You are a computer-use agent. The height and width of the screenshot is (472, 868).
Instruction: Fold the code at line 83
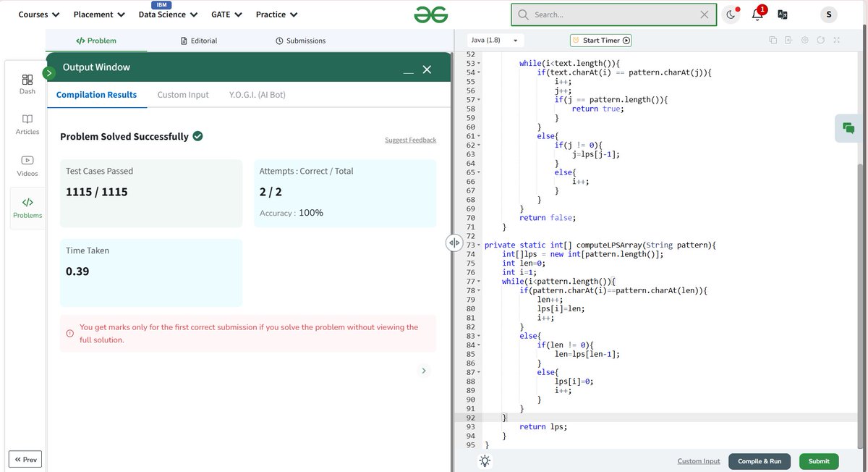[478, 336]
